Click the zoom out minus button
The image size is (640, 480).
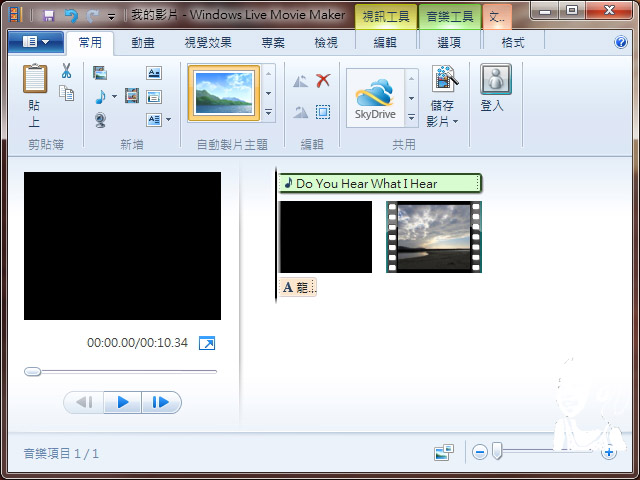(x=480, y=452)
